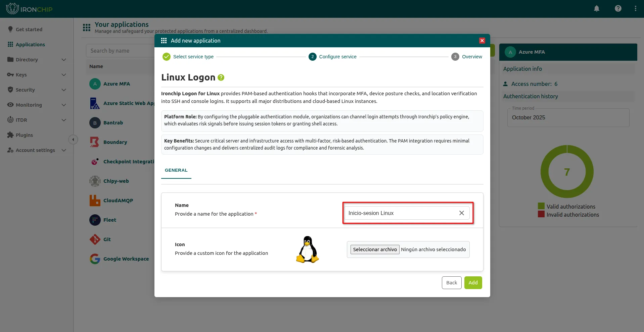The height and width of the screenshot is (332, 644).
Task: Expand the Security sidebar section
Action: (x=37, y=90)
